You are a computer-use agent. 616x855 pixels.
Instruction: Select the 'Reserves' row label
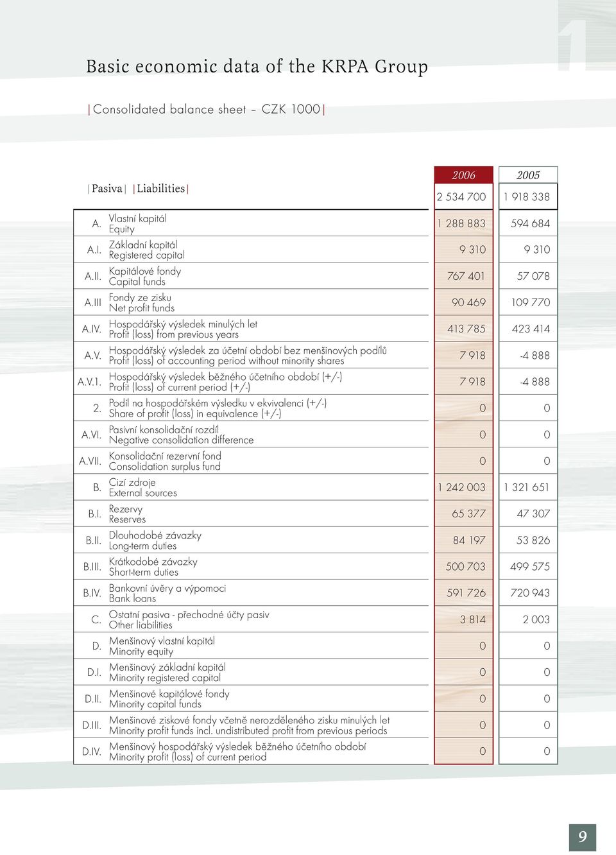pyautogui.click(x=127, y=519)
